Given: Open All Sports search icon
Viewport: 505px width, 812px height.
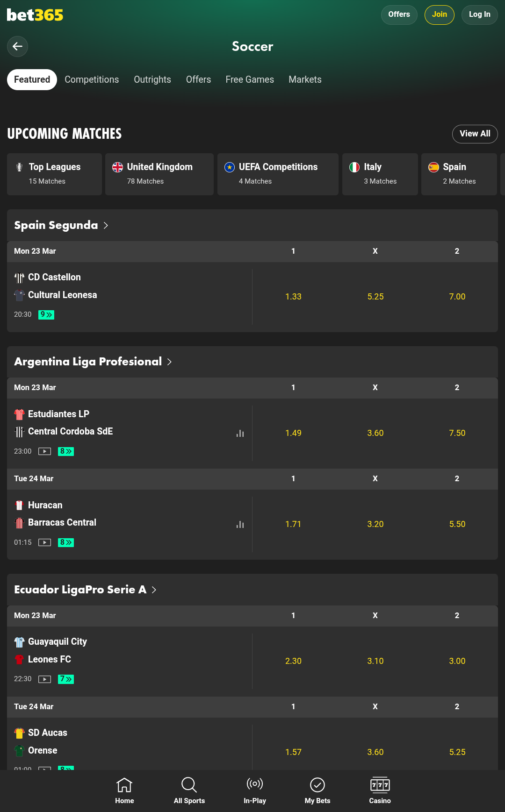Looking at the screenshot, I should [x=189, y=790].
